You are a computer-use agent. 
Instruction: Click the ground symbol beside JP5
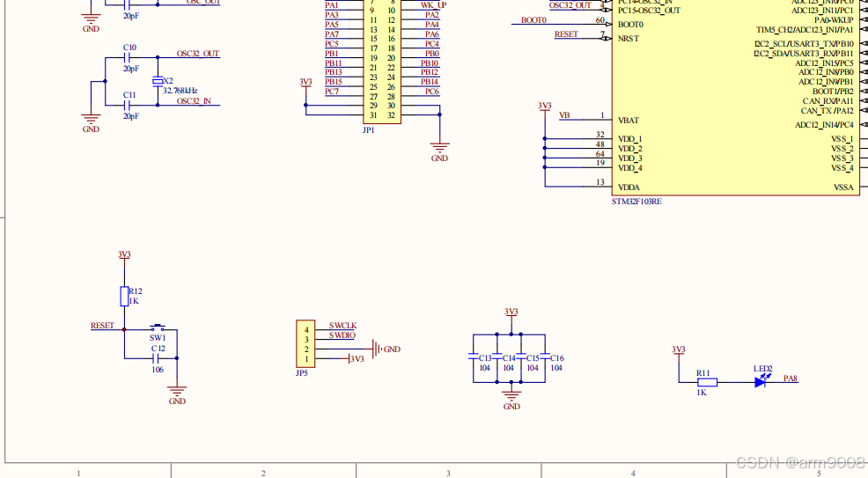[377, 349]
